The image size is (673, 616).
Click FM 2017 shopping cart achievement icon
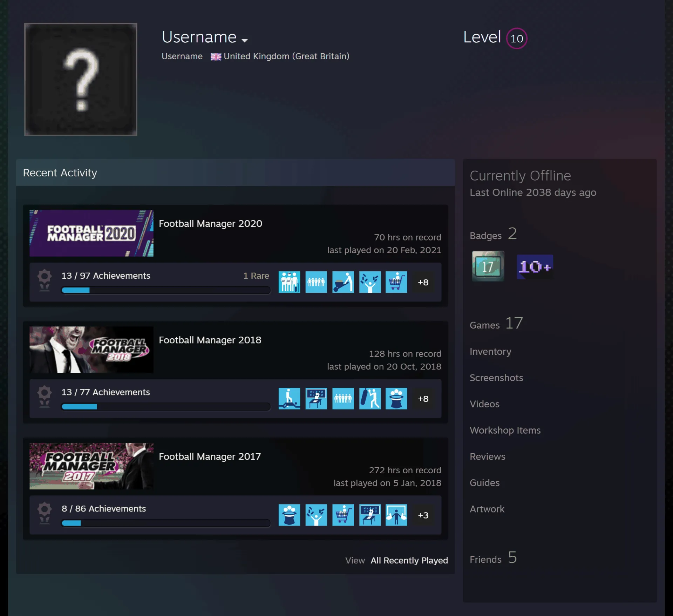(x=343, y=515)
